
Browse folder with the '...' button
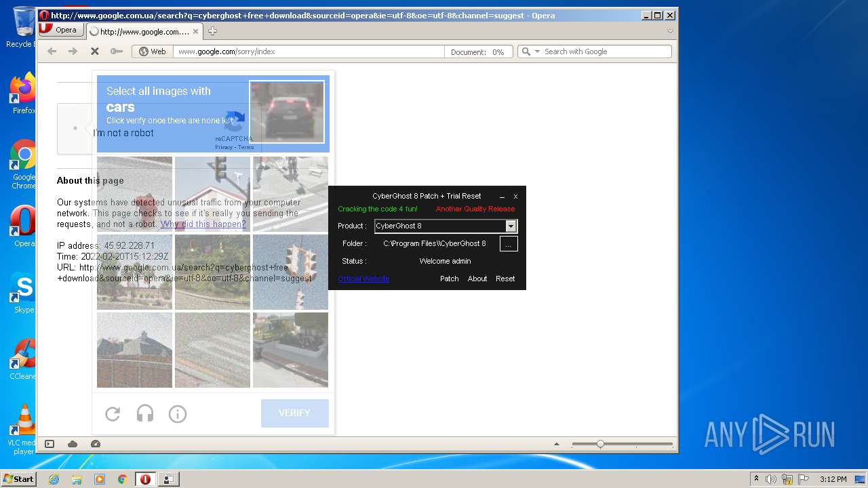coord(509,244)
